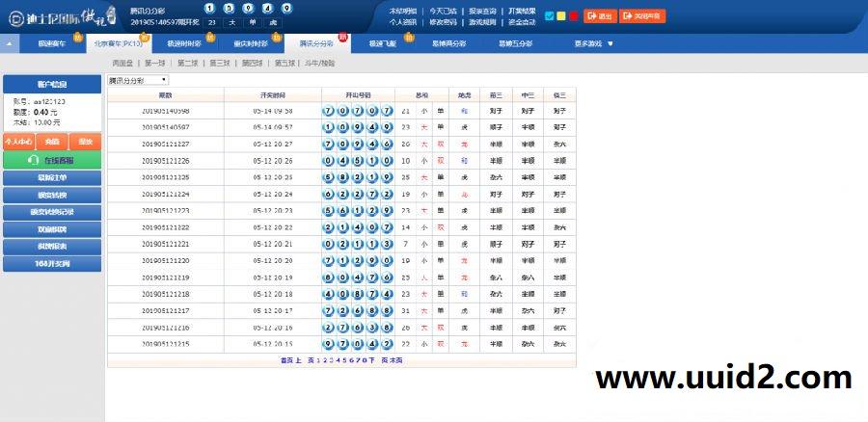Viewport: 868px width, 422px height.
Task: Click the headset icon on 在线客服
Action: point(33,160)
